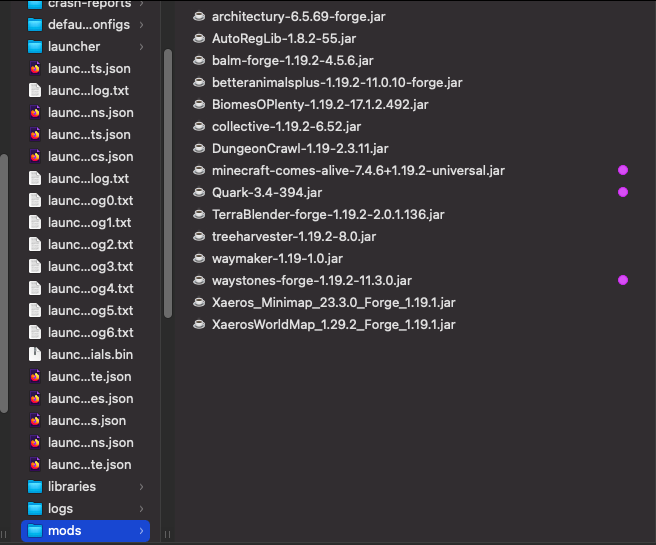
Task: Click the Firefox icon of launc...cs.json
Action: pos(35,156)
